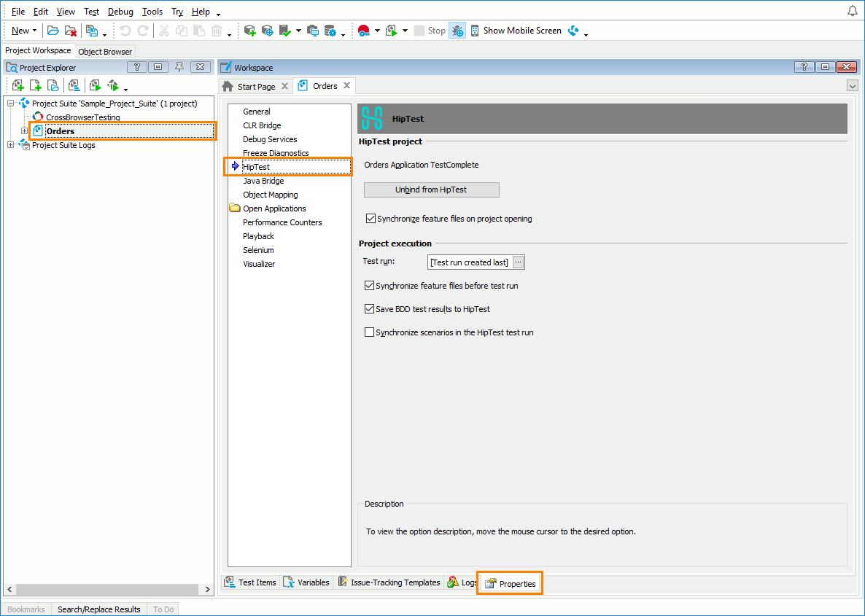Viewport: 865px width, 616px height.
Task: Open the Tools menu
Action: coord(152,12)
